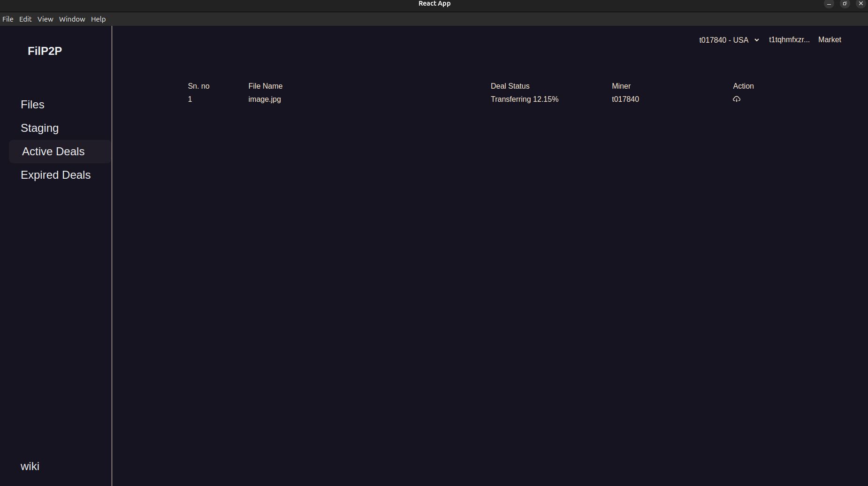The image size is (868, 486).
Task: Close the React App window
Action: tap(860, 4)
